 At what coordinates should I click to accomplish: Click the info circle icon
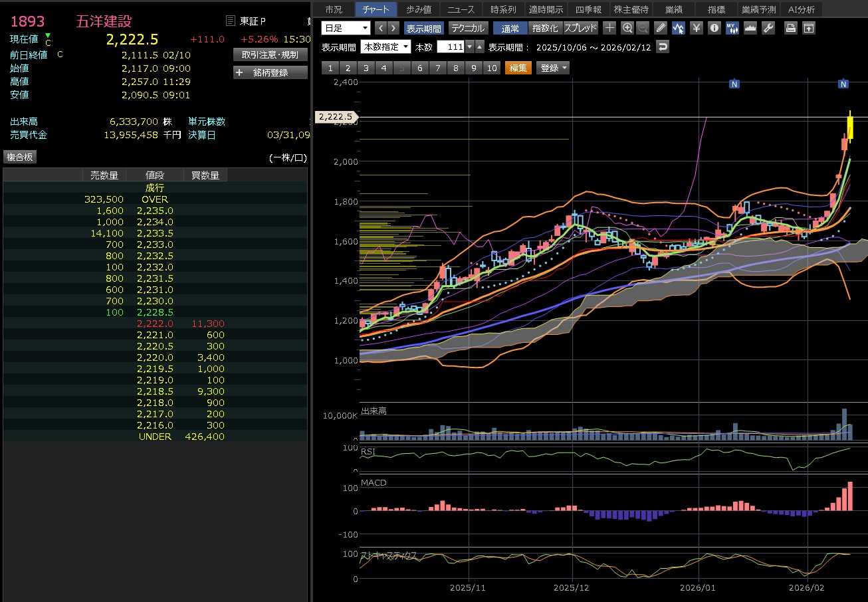tap(714, 28)
